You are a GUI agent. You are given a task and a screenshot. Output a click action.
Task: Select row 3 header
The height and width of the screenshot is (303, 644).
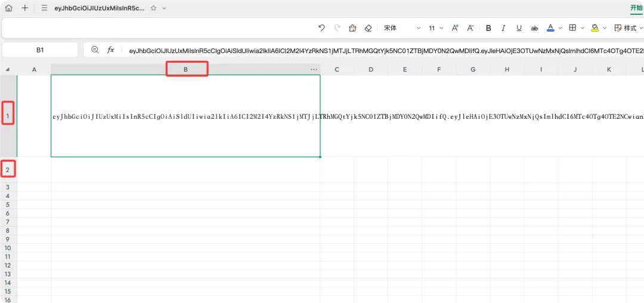[8, 187]
